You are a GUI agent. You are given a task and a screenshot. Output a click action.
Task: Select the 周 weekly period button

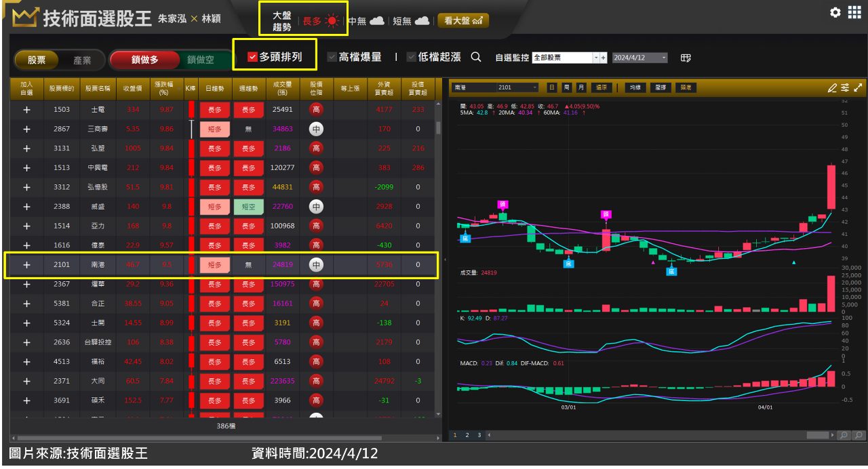(566, 87)
